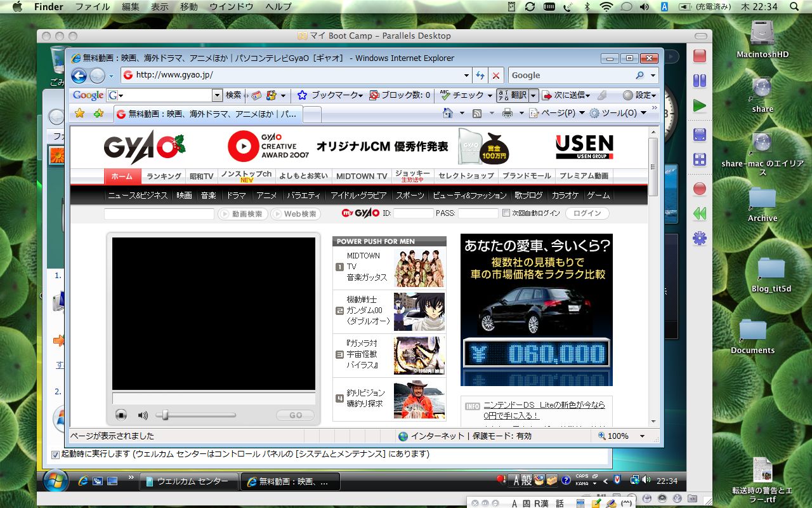Expand the Google Toolbar search box dropdown

tap(217, 95)
